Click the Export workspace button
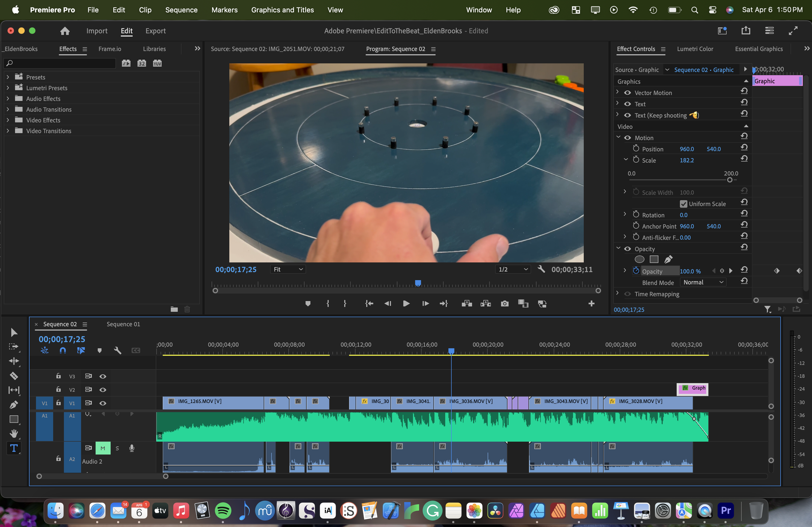The height and width of the screenshot is (527, 812). pos(155,31)
